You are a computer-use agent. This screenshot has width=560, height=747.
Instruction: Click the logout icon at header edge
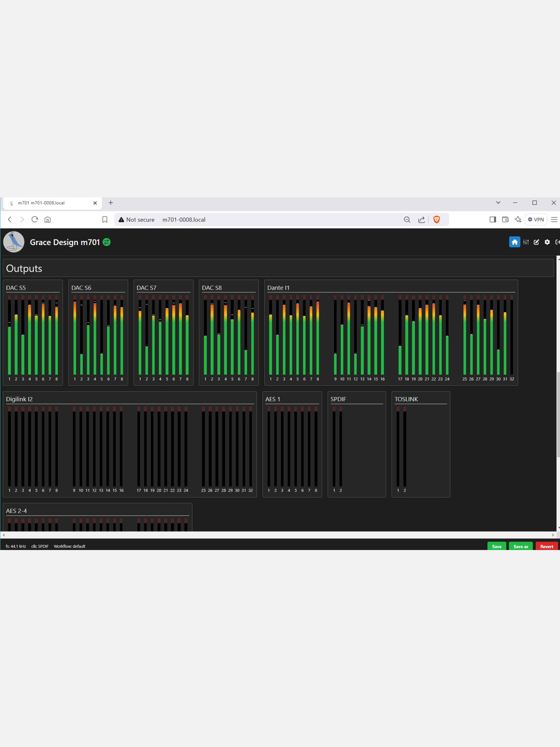click(x=557, y=242)
